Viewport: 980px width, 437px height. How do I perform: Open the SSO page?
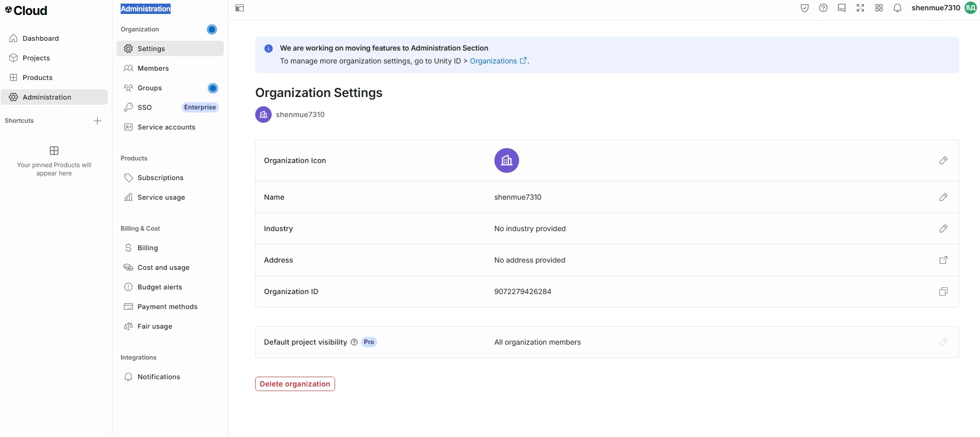[170, 107]
